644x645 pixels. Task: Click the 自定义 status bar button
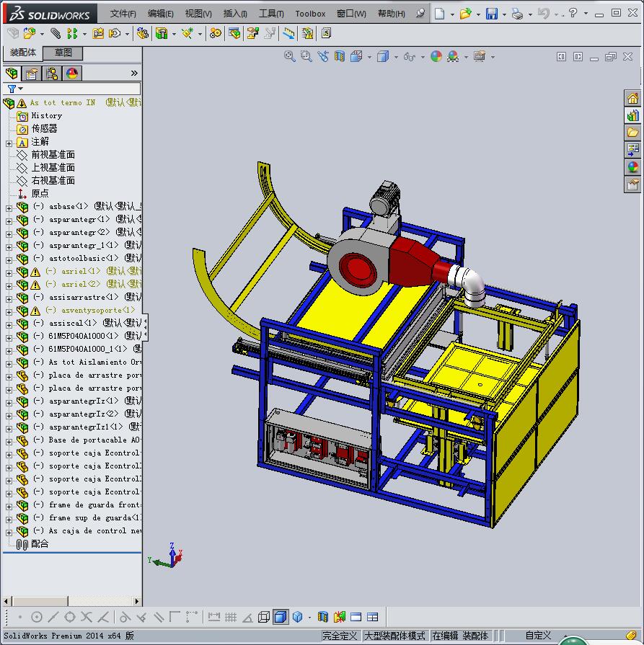[538, 636]
